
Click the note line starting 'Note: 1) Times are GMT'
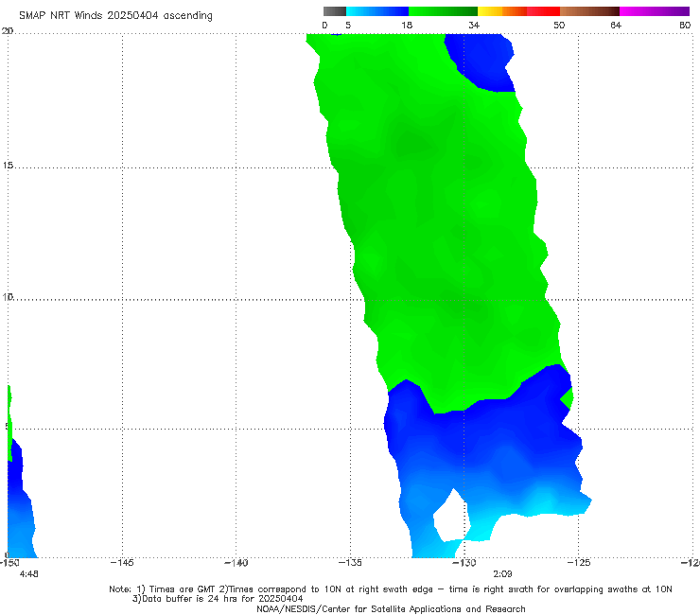(x=391, y=589)
